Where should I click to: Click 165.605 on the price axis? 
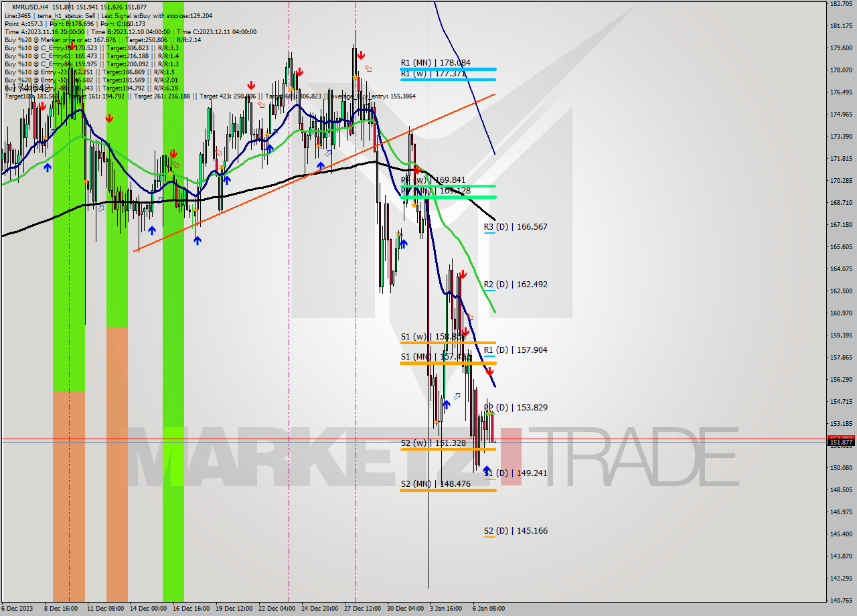pyautogui.click(x=840, y=247)
